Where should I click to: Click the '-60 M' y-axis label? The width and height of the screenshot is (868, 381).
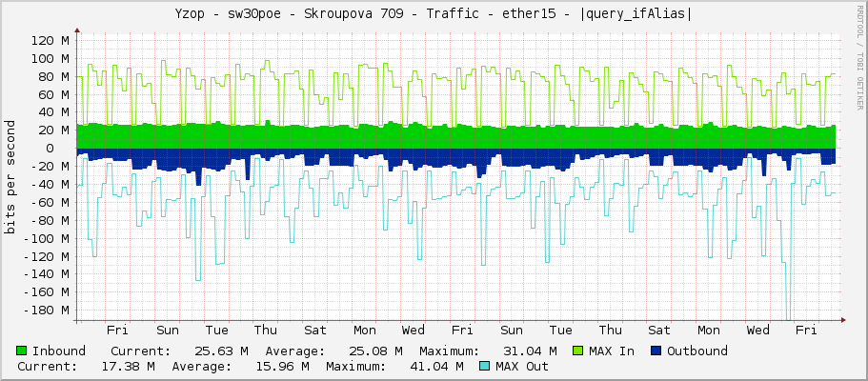[x=50, y=203]
